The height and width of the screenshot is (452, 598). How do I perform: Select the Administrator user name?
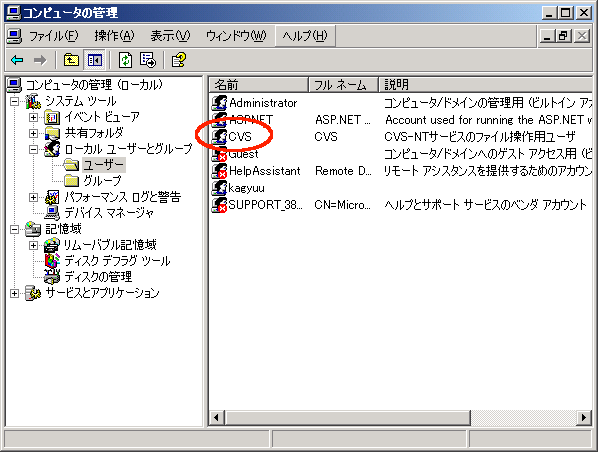click(x=263, y=103)
